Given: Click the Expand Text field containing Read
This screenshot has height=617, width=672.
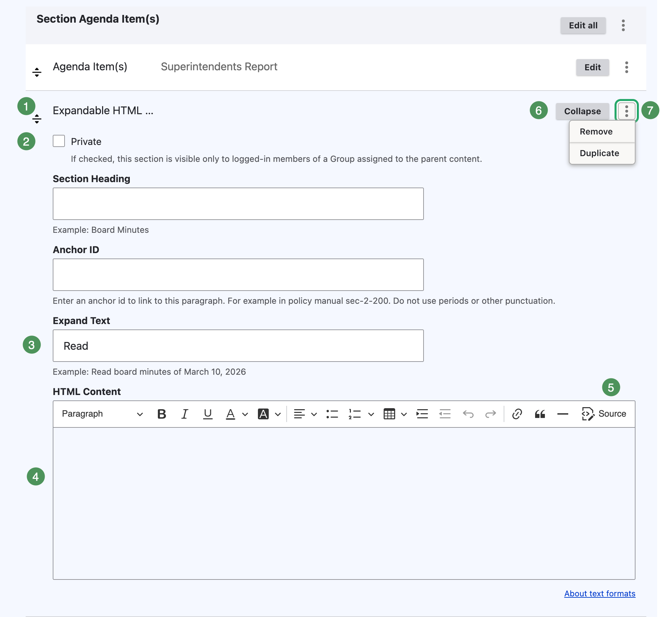Looking at the screenshot, I should tap(238, 346).
